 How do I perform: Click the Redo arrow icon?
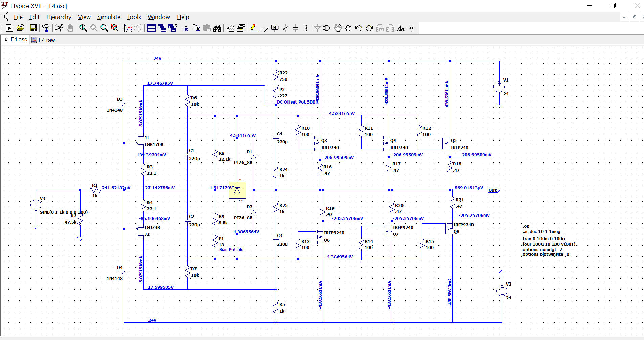point(369,28)
